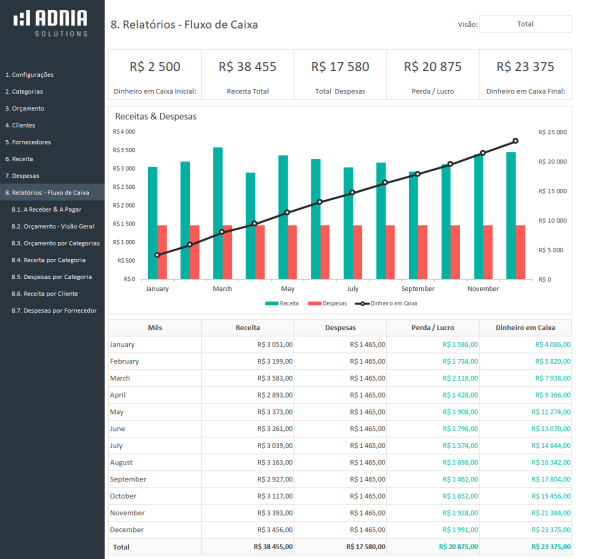This screenshot has width=600, height=559.
Task: Click the Receita Total value card
Action: pos(248,76)
